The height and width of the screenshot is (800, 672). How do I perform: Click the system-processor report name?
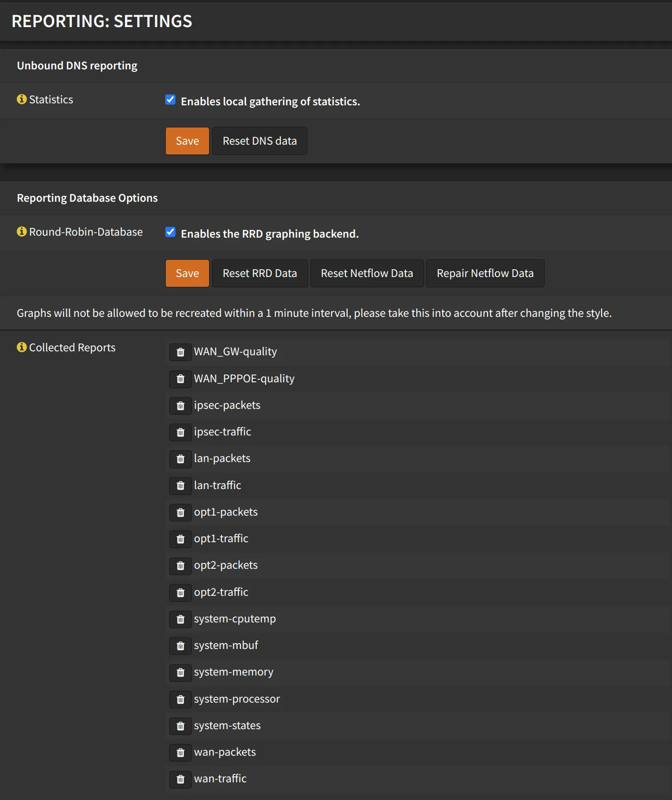(237, 699)
